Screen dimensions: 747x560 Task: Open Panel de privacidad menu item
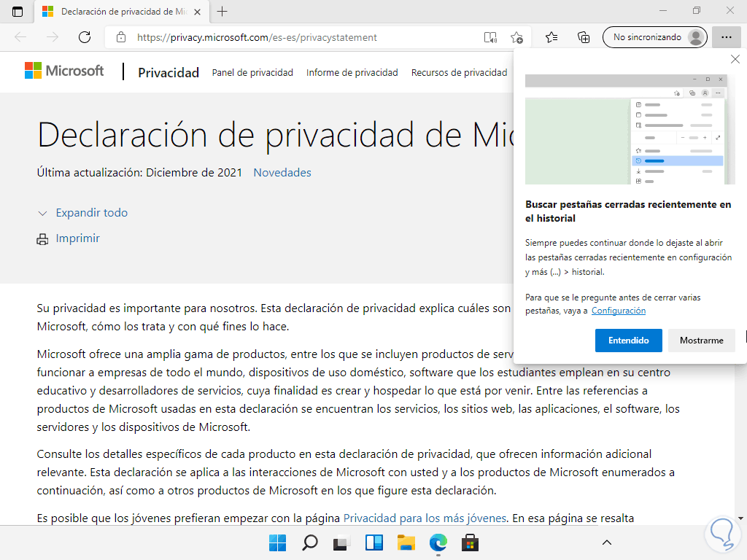pyautogui.click(x=252, y=72)
